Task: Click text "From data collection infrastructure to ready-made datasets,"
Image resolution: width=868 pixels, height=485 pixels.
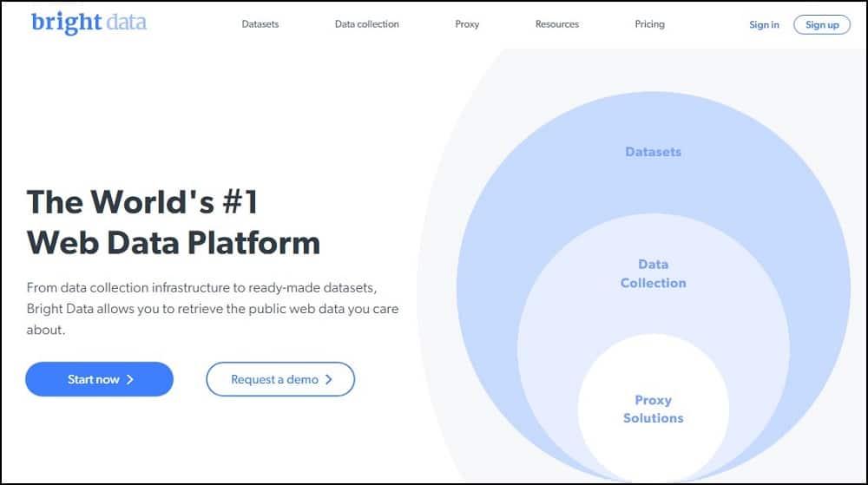Action: [201, 288]
